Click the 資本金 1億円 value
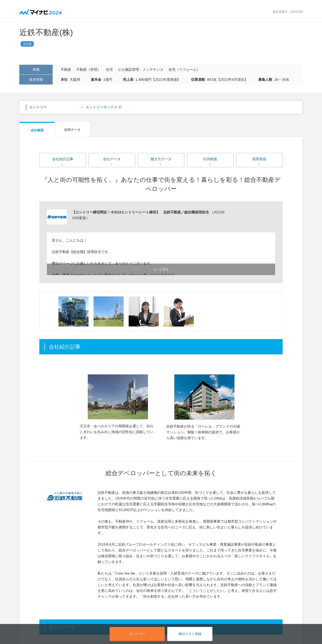 (102, 79)
